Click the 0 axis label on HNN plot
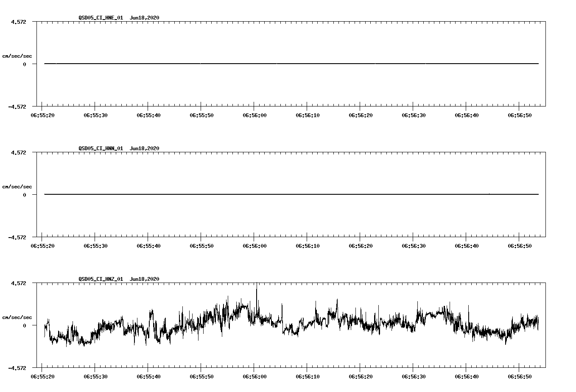576x392 pixels. click(x=25, y=195)
